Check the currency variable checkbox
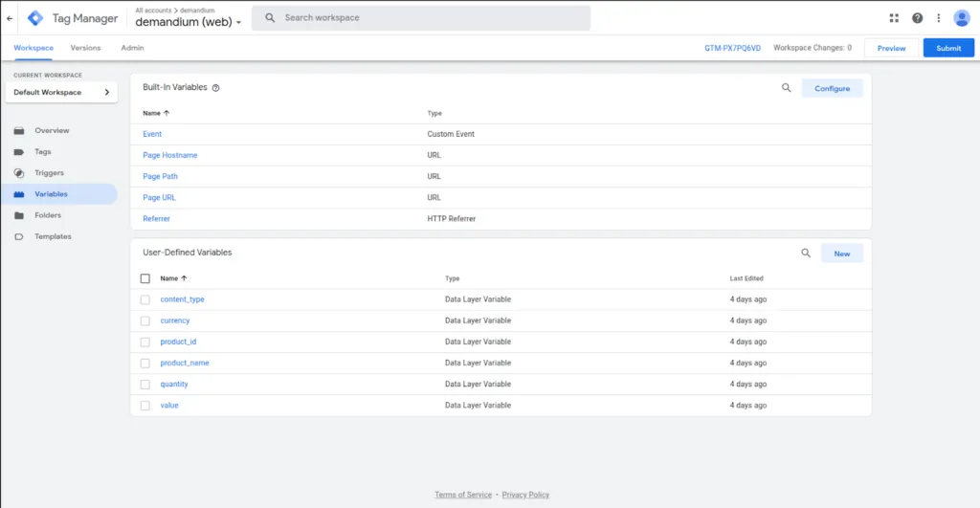 pos(145,321)
